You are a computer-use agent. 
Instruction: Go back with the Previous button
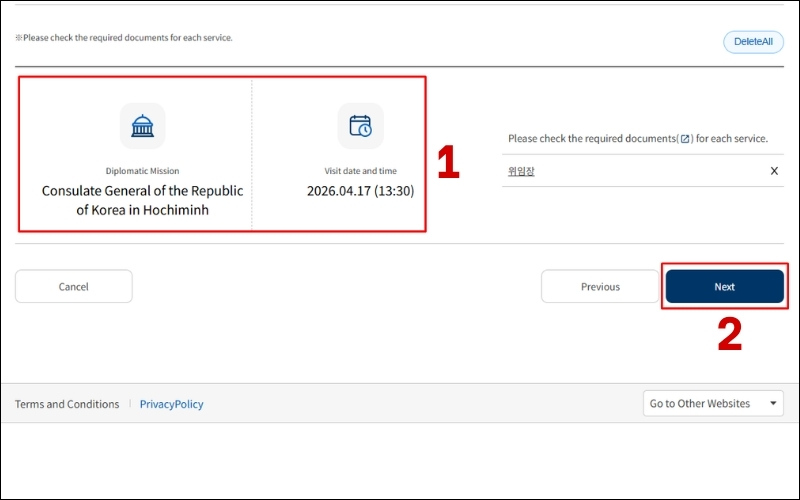click(x=600, y=287)
